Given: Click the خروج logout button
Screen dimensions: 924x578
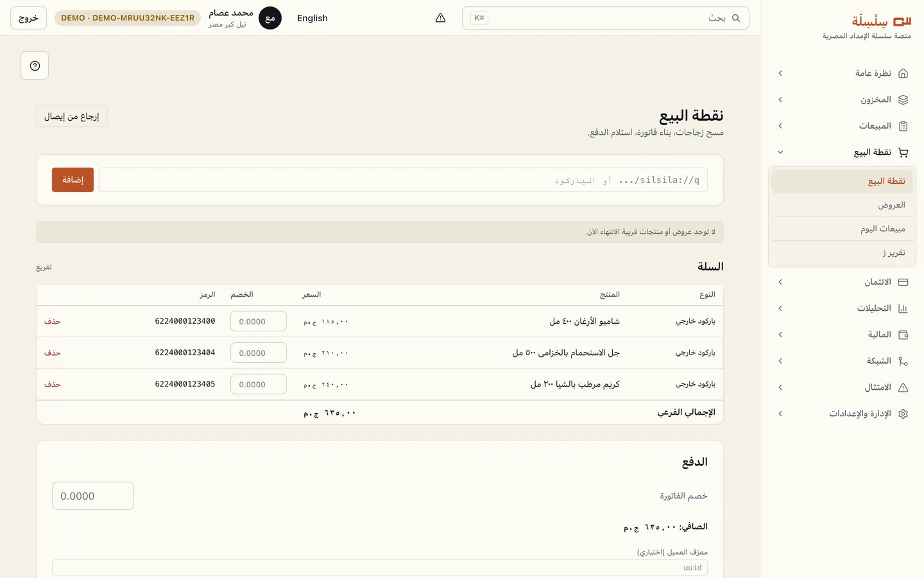Looking at the screenshot, I should 28,18.
